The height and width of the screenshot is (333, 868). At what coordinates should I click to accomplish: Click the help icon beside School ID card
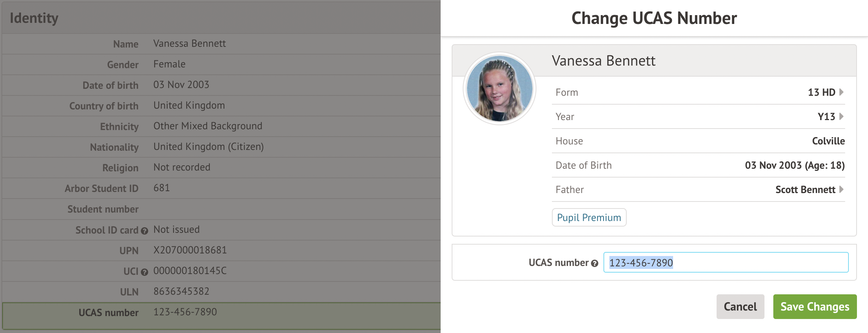pos(144,231)
